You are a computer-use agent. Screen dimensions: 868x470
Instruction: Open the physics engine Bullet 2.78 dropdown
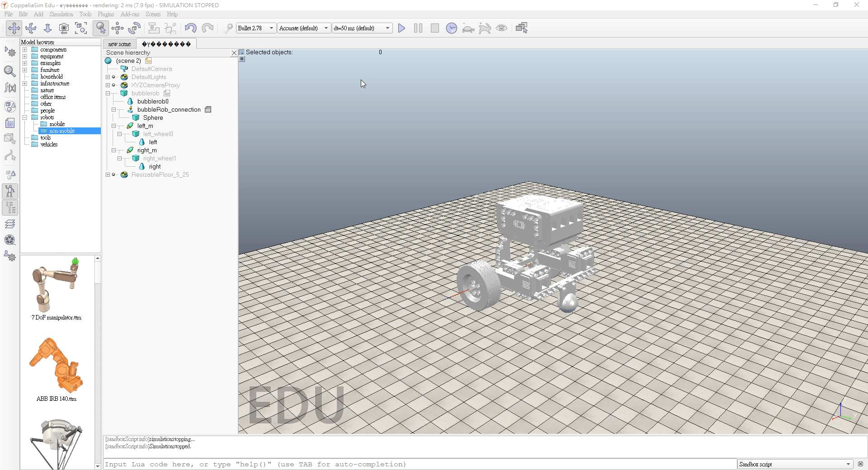pyautogui.click(x=256, y=28)
